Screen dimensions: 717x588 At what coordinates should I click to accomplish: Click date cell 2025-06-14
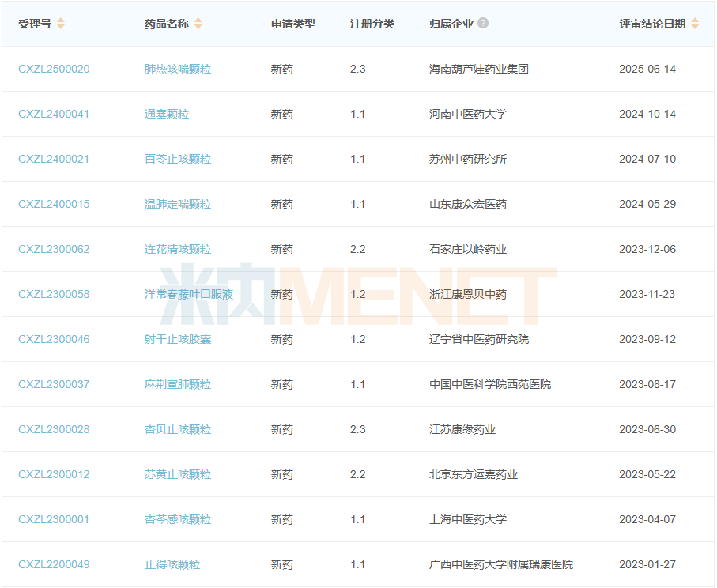pos(647,69)
